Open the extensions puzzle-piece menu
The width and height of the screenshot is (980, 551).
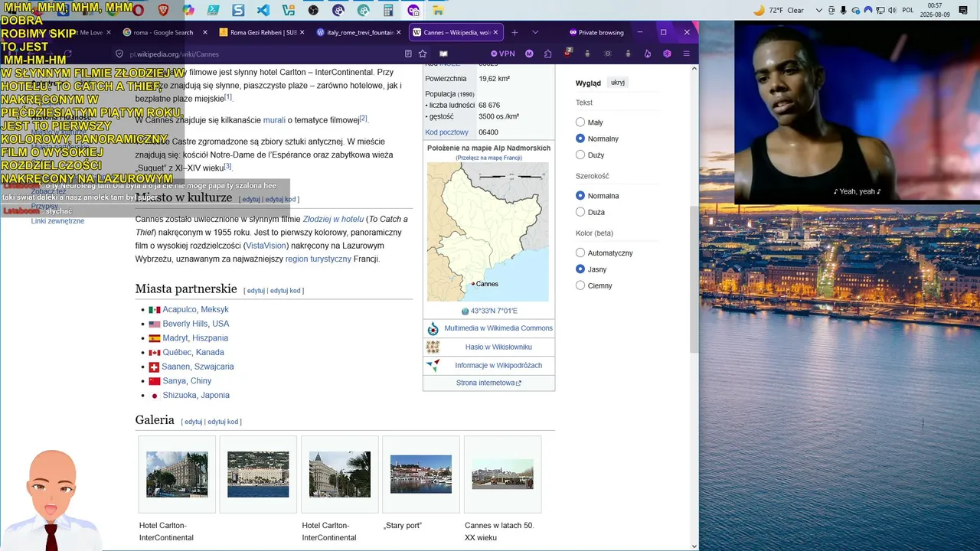click(x=548, y=54)
